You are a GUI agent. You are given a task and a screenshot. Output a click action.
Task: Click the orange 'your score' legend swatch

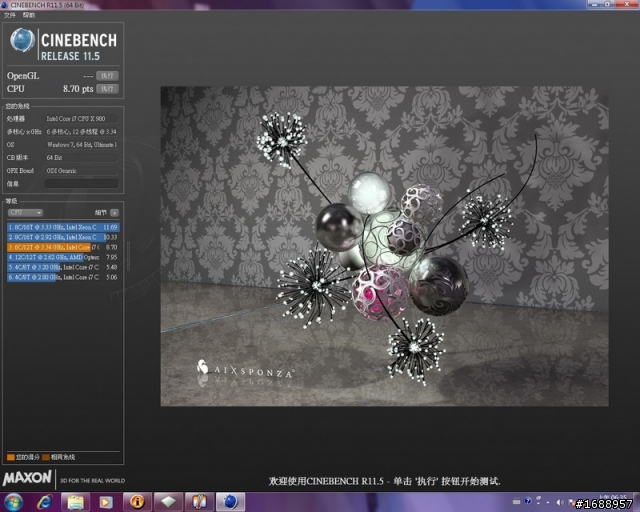click(11, 457)
